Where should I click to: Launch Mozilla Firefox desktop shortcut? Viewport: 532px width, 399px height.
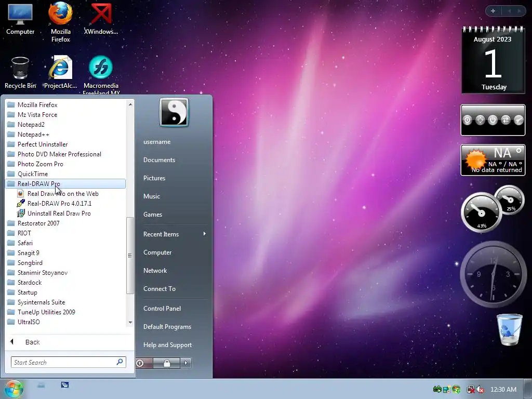click(60, 22)
